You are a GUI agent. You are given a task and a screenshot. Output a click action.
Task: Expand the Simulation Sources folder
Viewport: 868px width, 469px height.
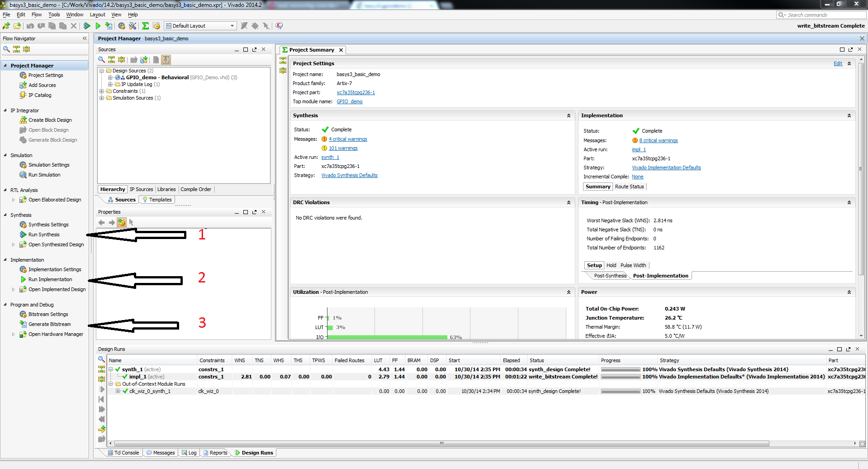click(x=102, y=98)
